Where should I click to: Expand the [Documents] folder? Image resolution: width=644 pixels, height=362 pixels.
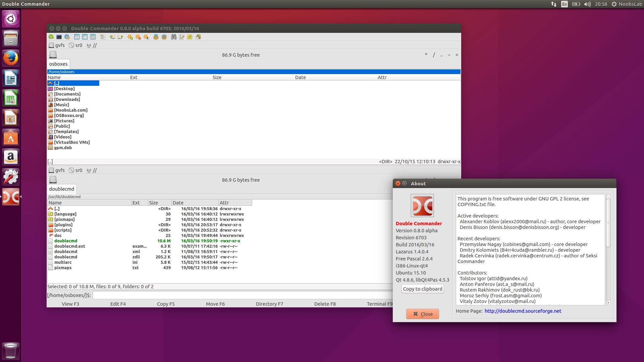pos(67,94)
